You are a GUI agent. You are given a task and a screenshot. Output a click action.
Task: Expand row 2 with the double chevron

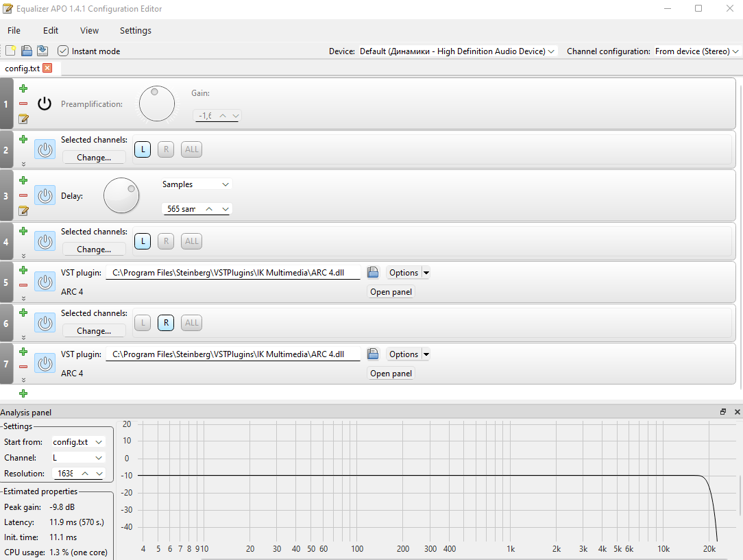pos(23,164)
